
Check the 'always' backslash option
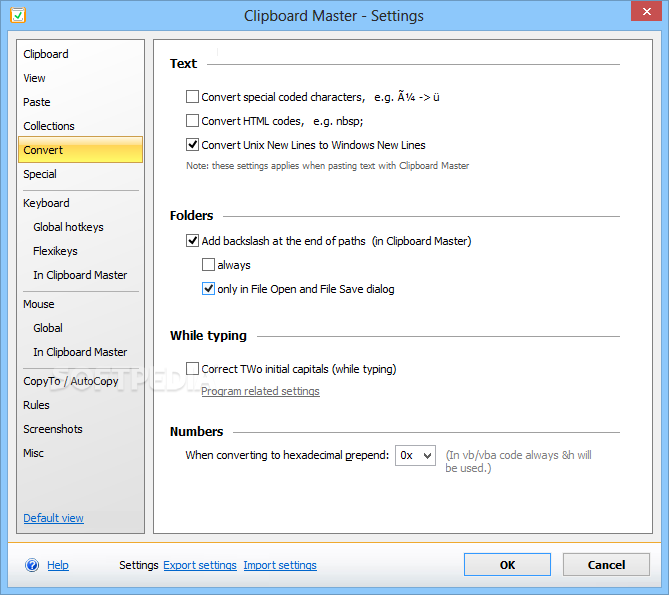(x=208, y=264)
